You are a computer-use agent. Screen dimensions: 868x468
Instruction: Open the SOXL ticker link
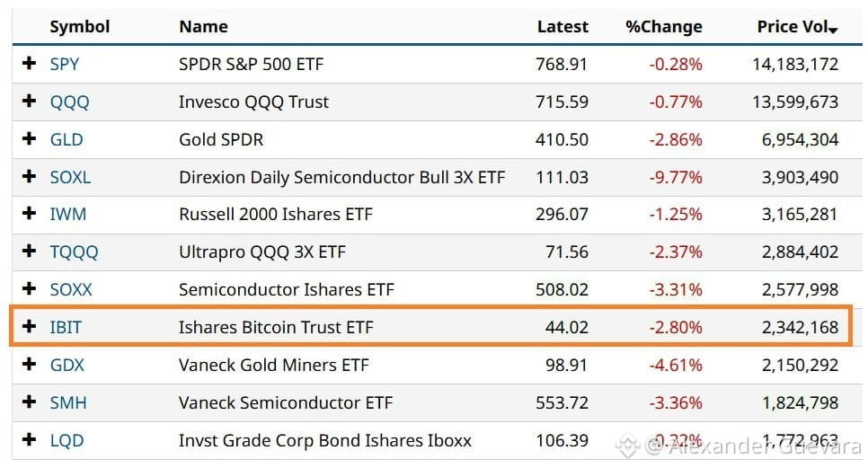point(70,177)
